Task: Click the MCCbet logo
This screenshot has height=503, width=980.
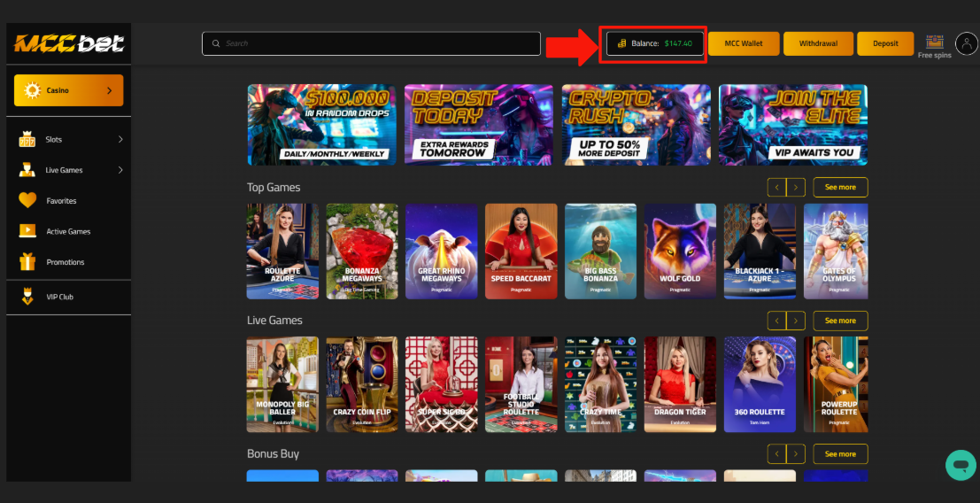Action: tap(68, 43)
